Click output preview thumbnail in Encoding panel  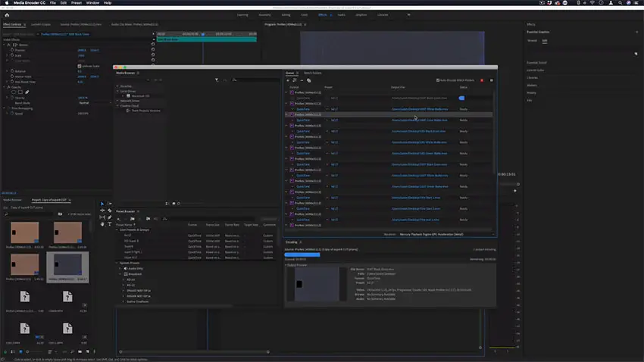click(x=317, y=284)
